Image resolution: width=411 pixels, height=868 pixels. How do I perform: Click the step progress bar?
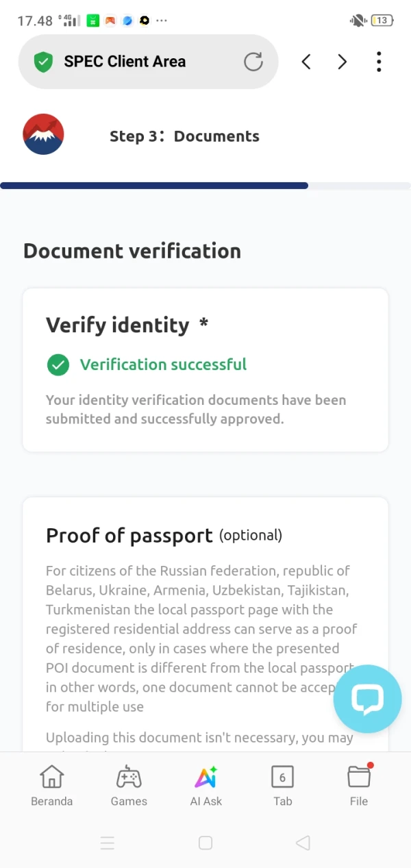click(x=206, y=186)
